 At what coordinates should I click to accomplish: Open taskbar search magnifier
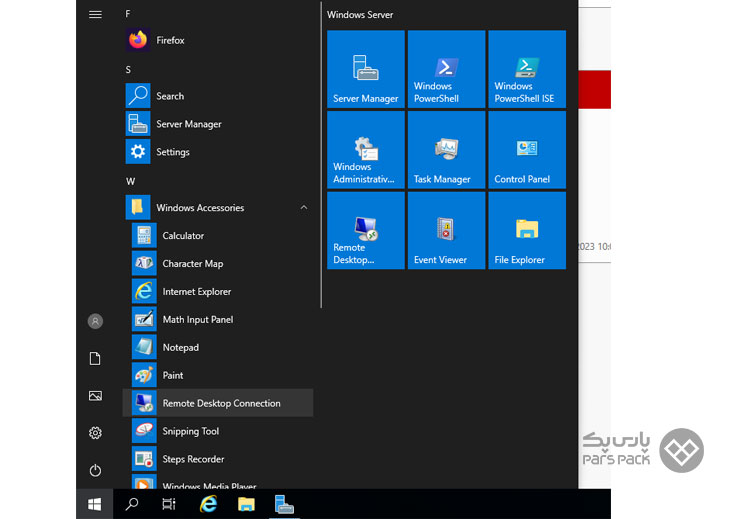click(132, 504)
